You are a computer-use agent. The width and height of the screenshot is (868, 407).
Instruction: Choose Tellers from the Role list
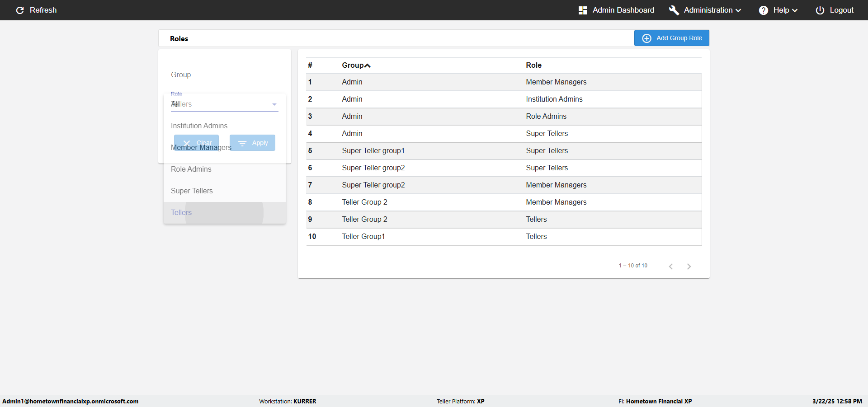(x=225, y=212)
